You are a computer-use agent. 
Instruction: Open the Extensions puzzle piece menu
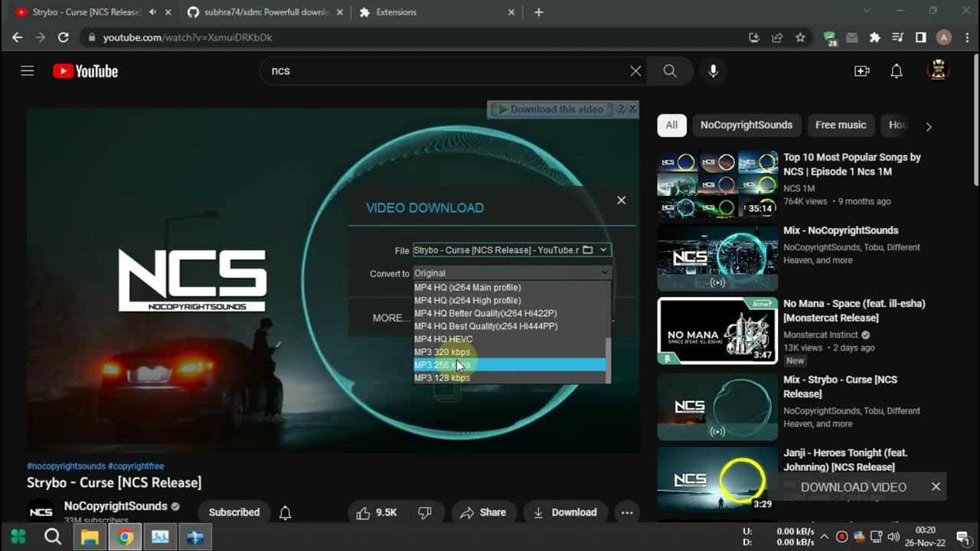pyautogui.click(x=875, y=37)
